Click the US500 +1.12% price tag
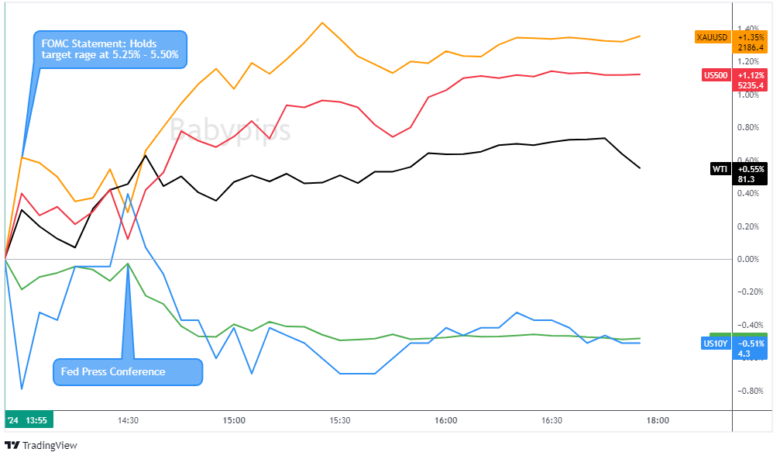780x459 pixels. point(752,80)
